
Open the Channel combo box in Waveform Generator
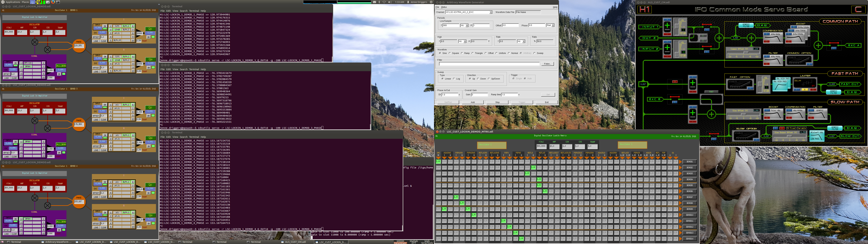(469, 12)
